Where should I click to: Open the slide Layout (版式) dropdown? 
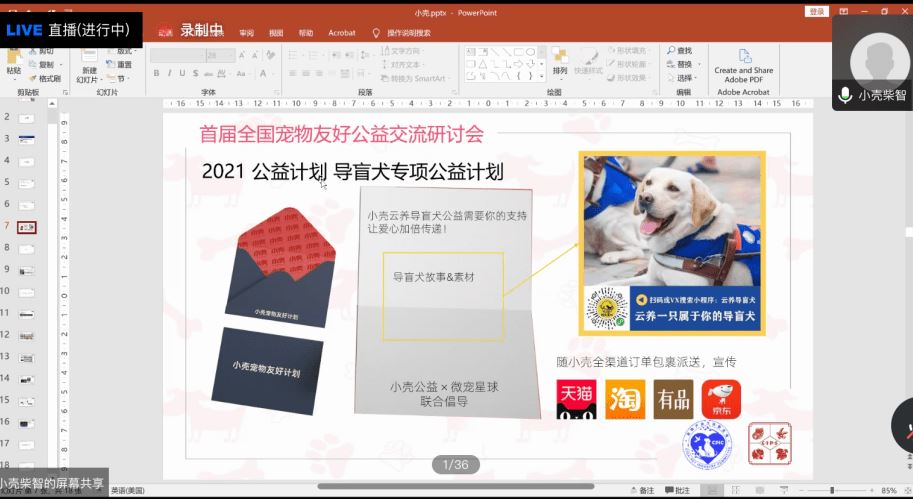(x=121, y=51)
